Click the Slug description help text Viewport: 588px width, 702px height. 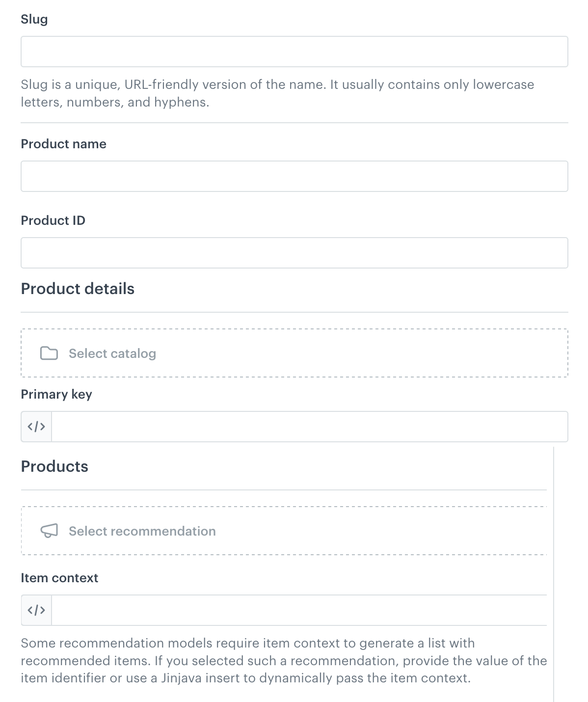(x=277, y=93)
